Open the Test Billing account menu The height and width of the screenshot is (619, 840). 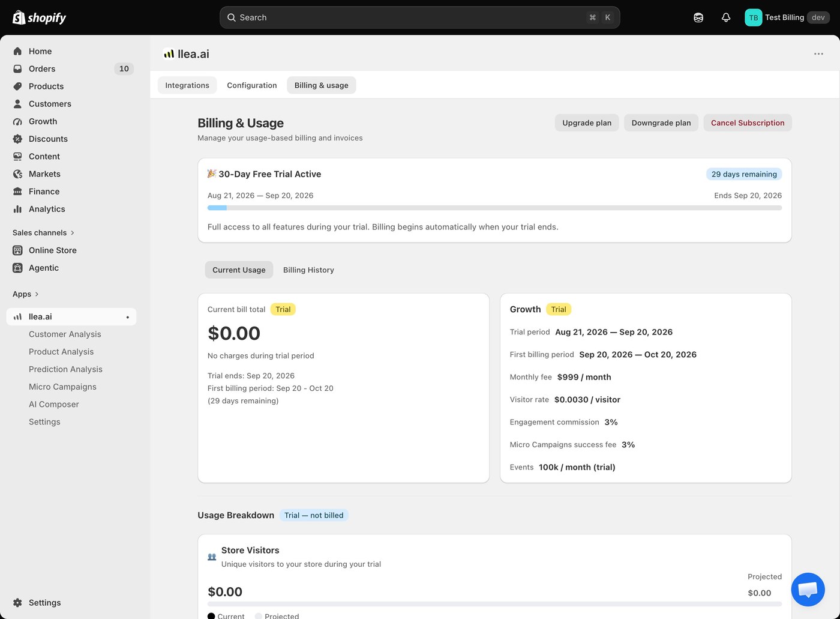point(787,17)
